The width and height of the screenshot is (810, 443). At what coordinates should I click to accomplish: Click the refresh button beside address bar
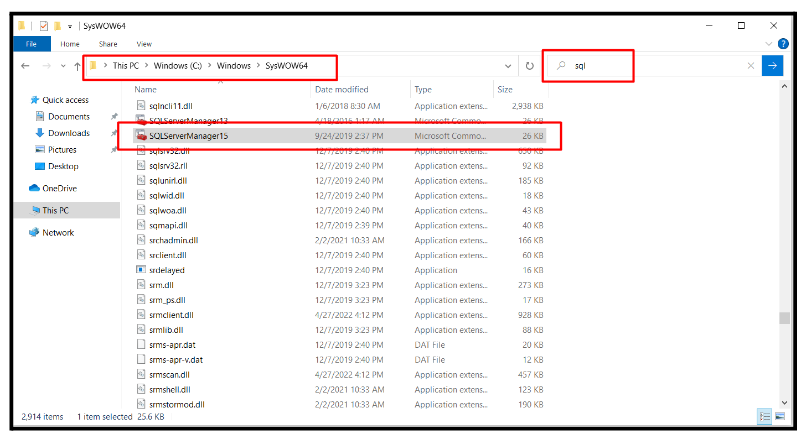529,66
